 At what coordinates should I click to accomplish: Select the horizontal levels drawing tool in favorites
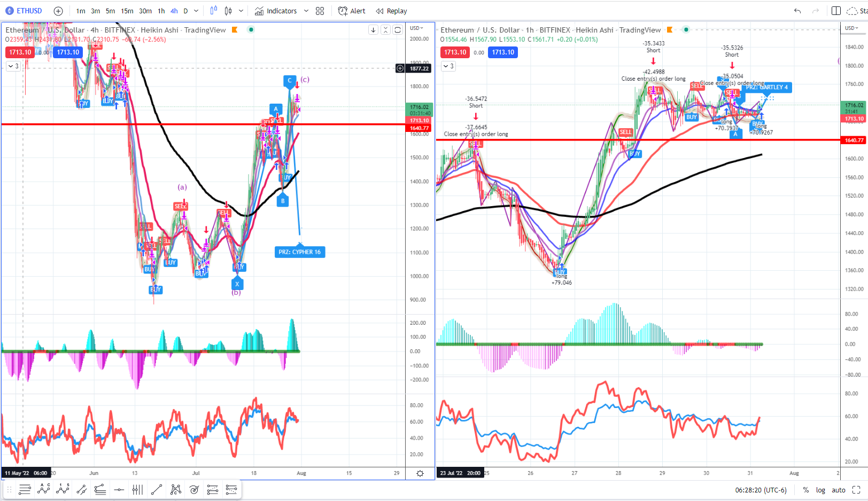(25, 489)
